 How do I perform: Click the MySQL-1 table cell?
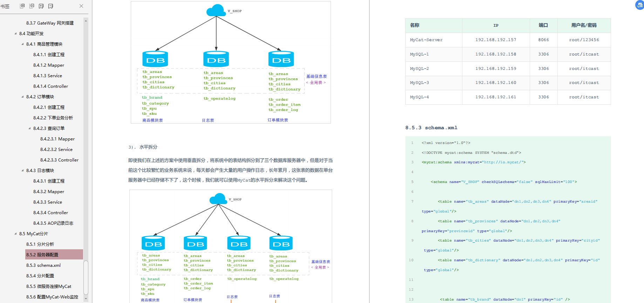point(434,54)
